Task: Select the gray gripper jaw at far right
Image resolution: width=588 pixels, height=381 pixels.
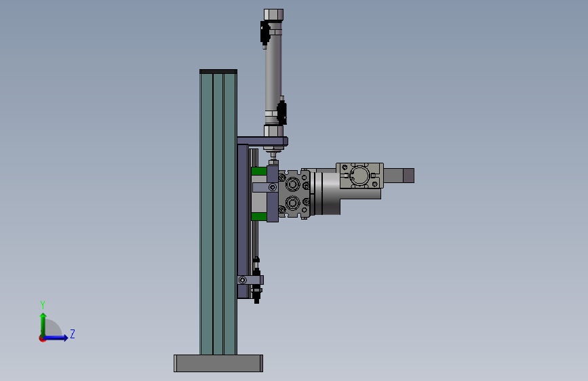Action: tap(399, 176)
